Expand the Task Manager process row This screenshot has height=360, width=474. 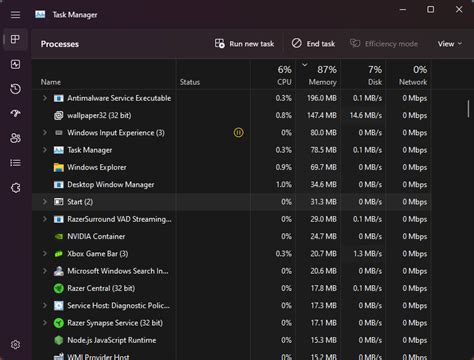(44, 150)
